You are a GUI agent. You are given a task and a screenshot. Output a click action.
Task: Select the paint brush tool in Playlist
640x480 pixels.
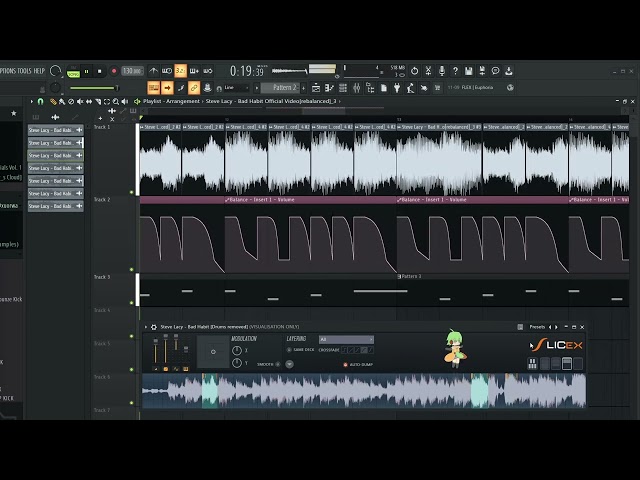(x=62, y=101)
